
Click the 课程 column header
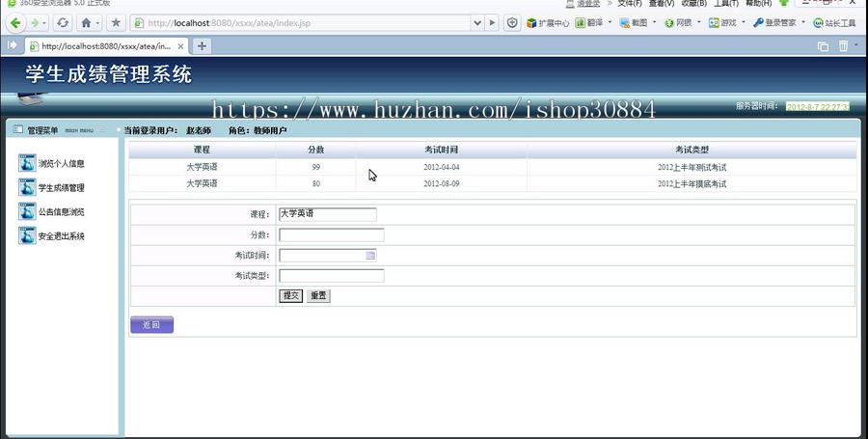point(202,150)
